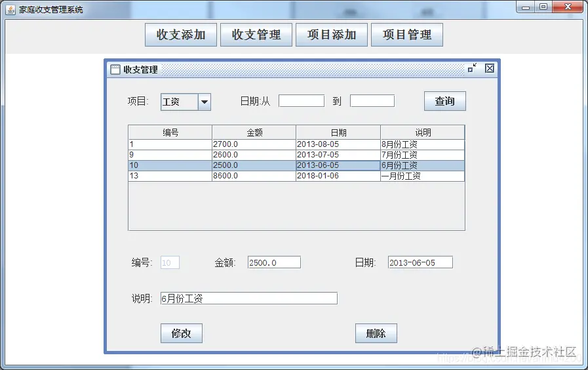588x370 pixels.
Task: Maximize the 家庭收支管理系统 main window
Action: coord(543,7)
